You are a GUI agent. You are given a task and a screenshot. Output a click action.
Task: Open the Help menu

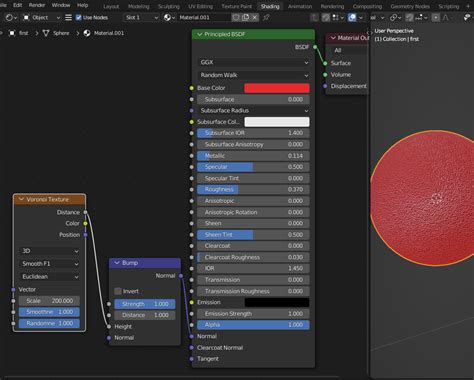click(83, 5)
